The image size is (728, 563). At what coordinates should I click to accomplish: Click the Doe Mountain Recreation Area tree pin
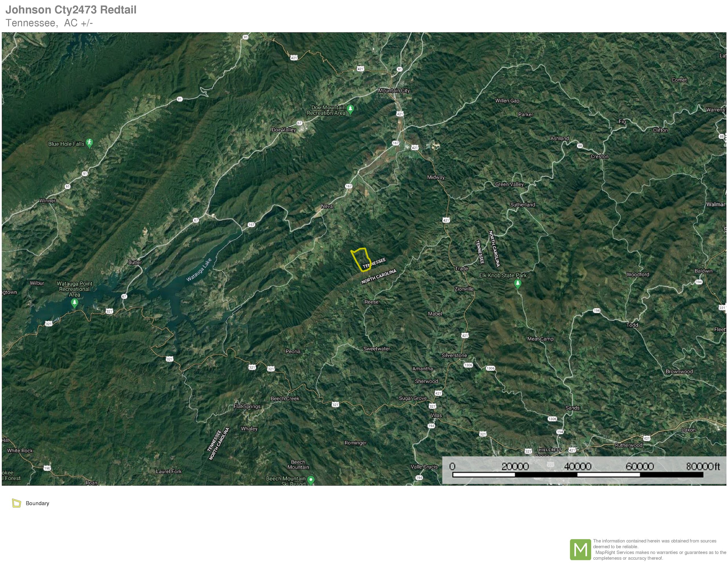point(350,109)
